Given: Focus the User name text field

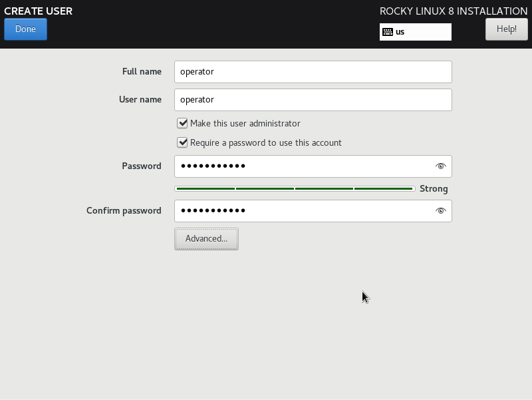Looking at the screenshot, I should (x=313, y=100).
